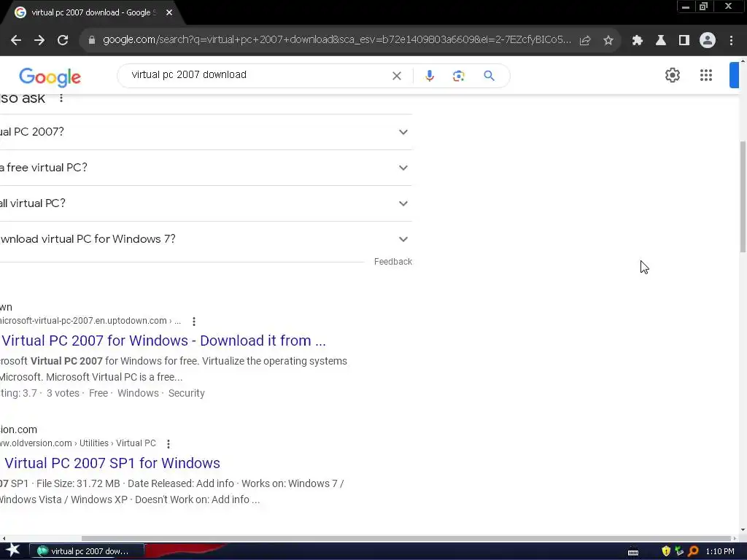747x560 pixels.
Task: Reload the current page
Action: coord(63,41)
